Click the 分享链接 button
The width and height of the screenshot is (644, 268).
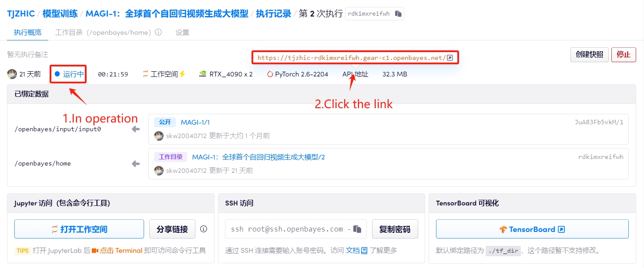coord(172,229)
